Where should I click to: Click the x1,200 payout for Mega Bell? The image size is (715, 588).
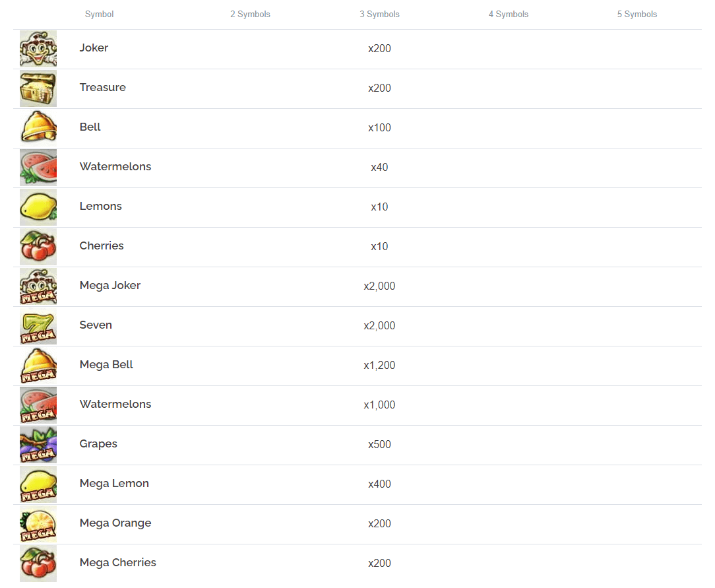379,366
